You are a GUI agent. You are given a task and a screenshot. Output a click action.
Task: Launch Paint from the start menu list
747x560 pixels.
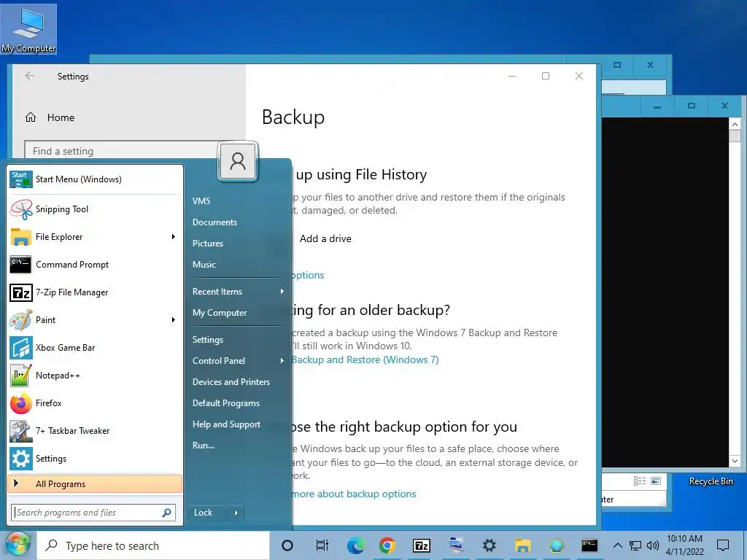coord(96,319)
